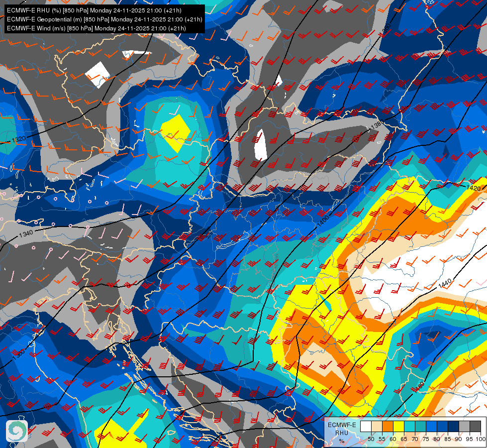The image size is (487, 448).
Task: Click the 1440 geopotential contour label
Action: 445,284
